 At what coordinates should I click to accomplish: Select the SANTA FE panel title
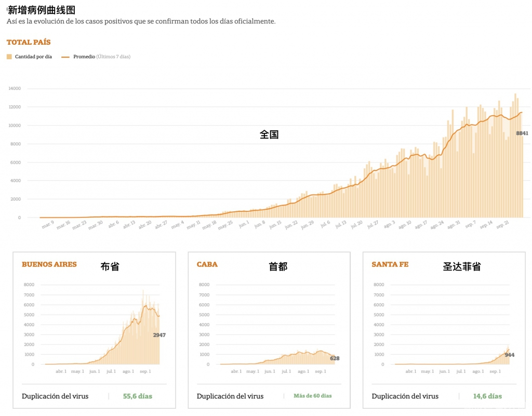(390, 264)
